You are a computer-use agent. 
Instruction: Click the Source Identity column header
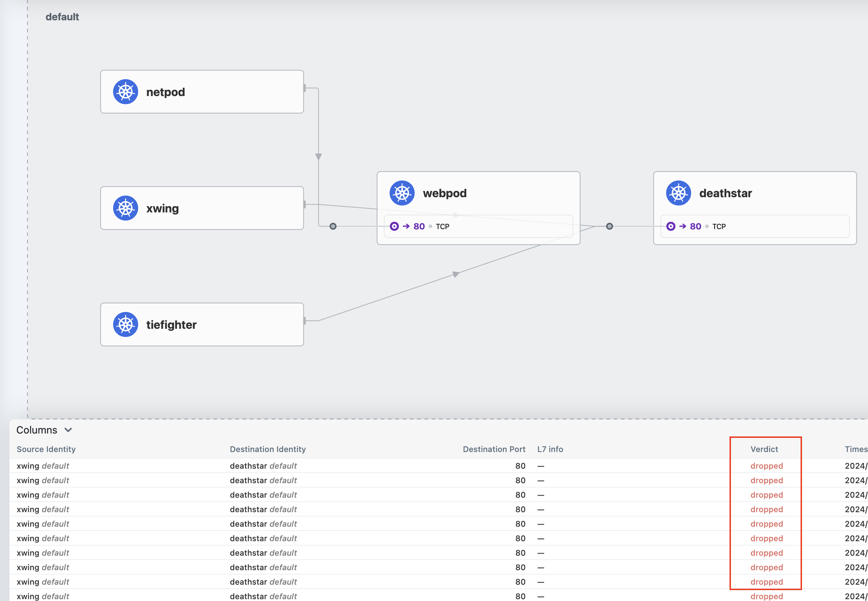pos(46,449)
